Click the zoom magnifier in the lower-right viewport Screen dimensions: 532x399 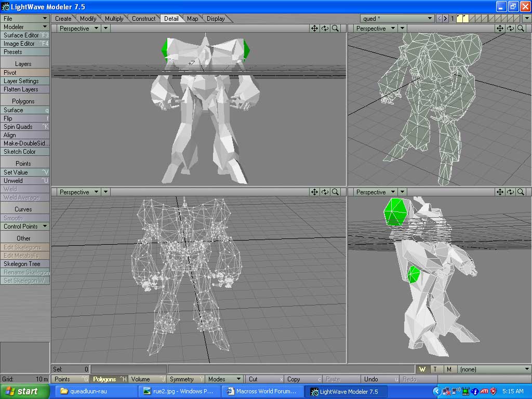[521, 192]
